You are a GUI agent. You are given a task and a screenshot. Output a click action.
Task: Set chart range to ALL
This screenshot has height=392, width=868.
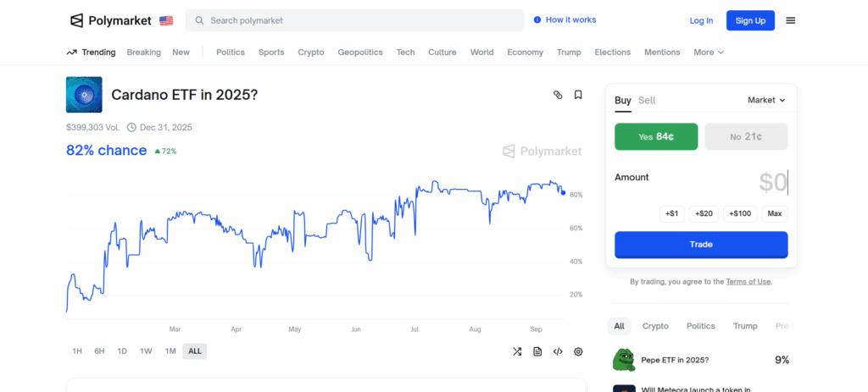195,351
